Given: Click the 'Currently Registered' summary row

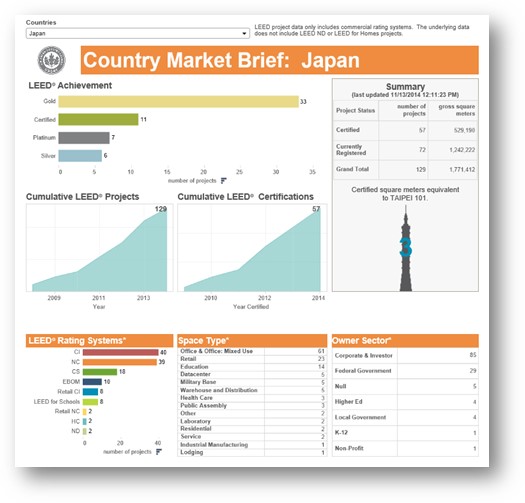Looking at the screenshot, I should click(x=405, y=150).
